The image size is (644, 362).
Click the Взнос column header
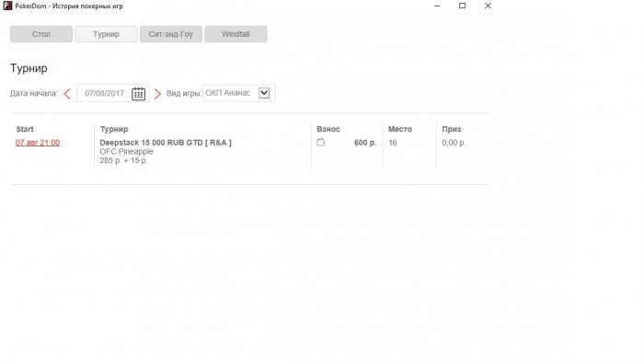(x=328, y=129)
